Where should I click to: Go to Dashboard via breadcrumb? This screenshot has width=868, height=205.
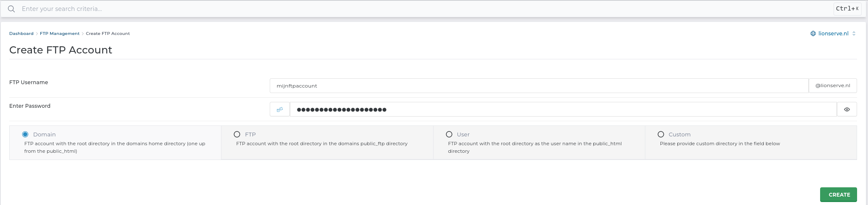point(21,34)
